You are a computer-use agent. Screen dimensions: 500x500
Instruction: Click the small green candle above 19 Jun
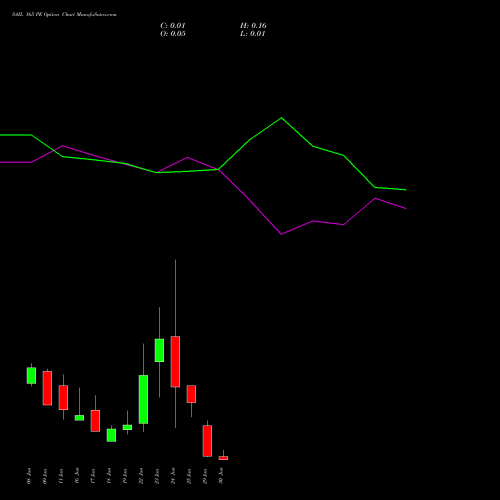pos(127,427)
